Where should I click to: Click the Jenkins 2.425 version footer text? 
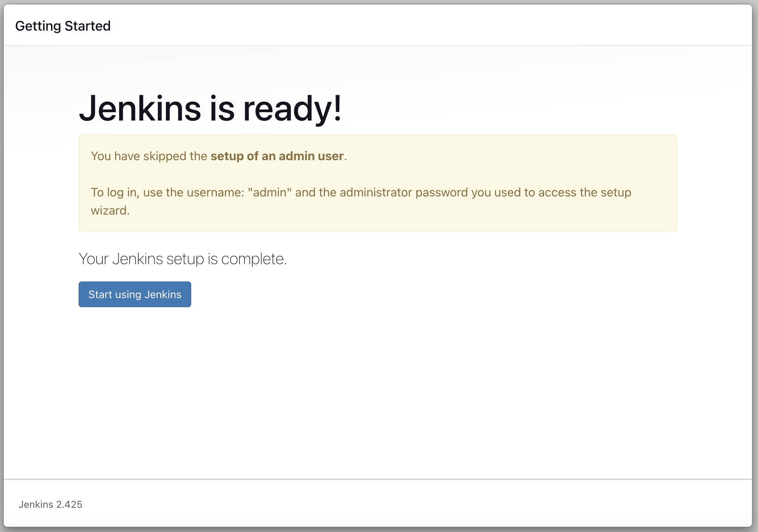point(50,504)
